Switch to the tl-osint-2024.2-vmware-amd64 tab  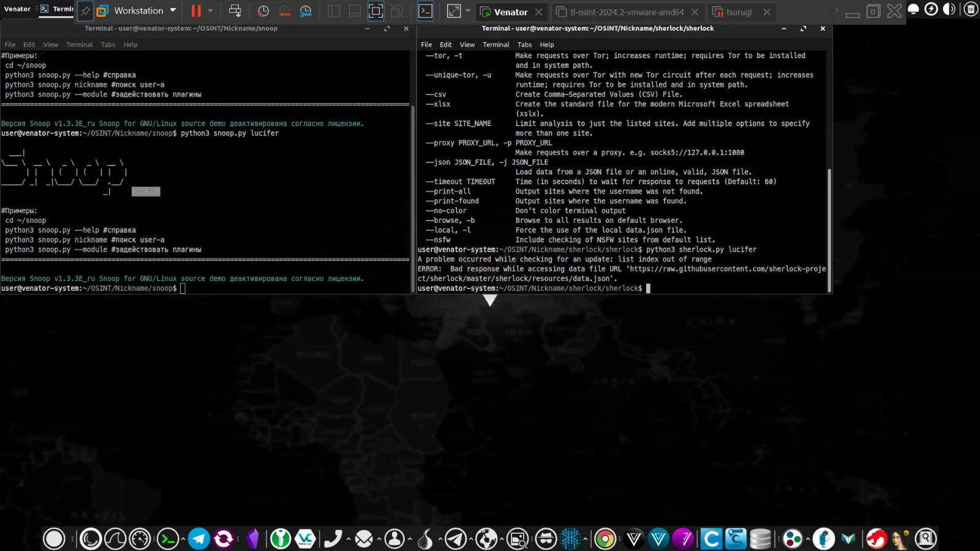point(627,12)
